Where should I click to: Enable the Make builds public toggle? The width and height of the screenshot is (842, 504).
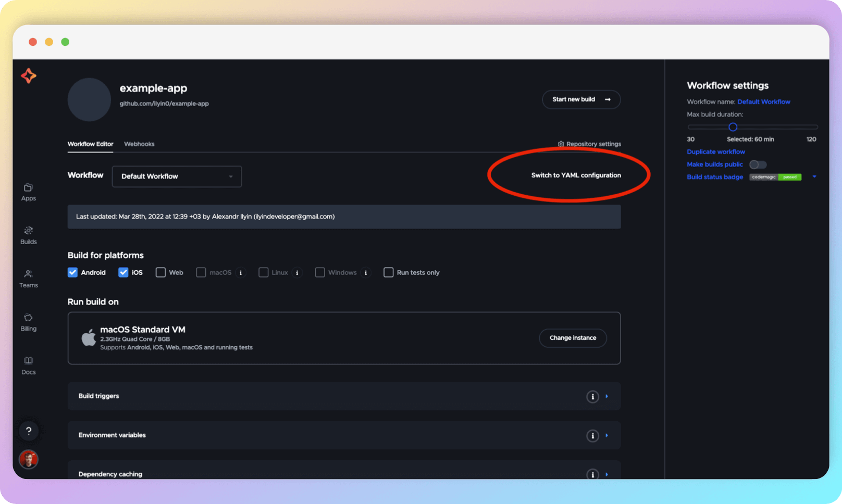(x=758, y=165)
